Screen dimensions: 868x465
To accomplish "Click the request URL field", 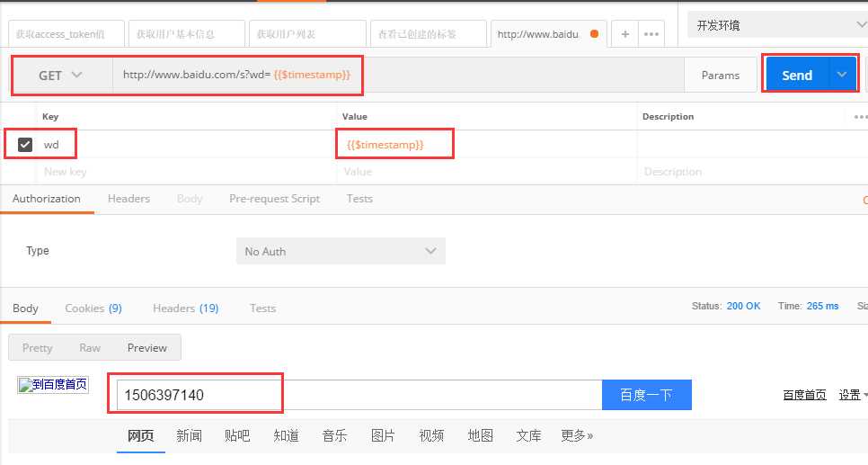I will 398,75.
